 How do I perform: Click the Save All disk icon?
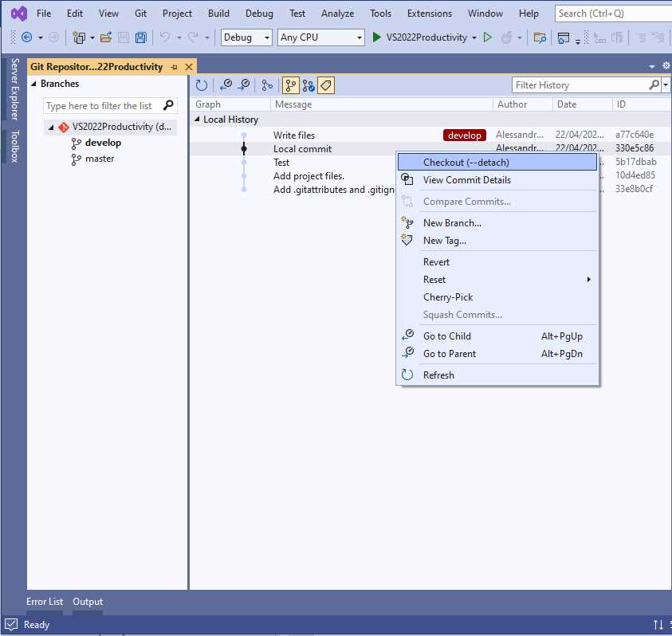click(x=141, y=37)
